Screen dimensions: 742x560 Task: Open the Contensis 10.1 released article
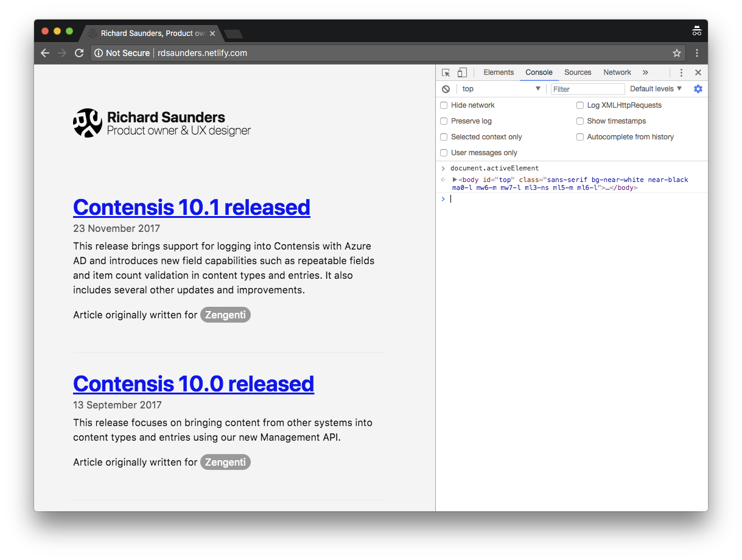click(192, 207)
